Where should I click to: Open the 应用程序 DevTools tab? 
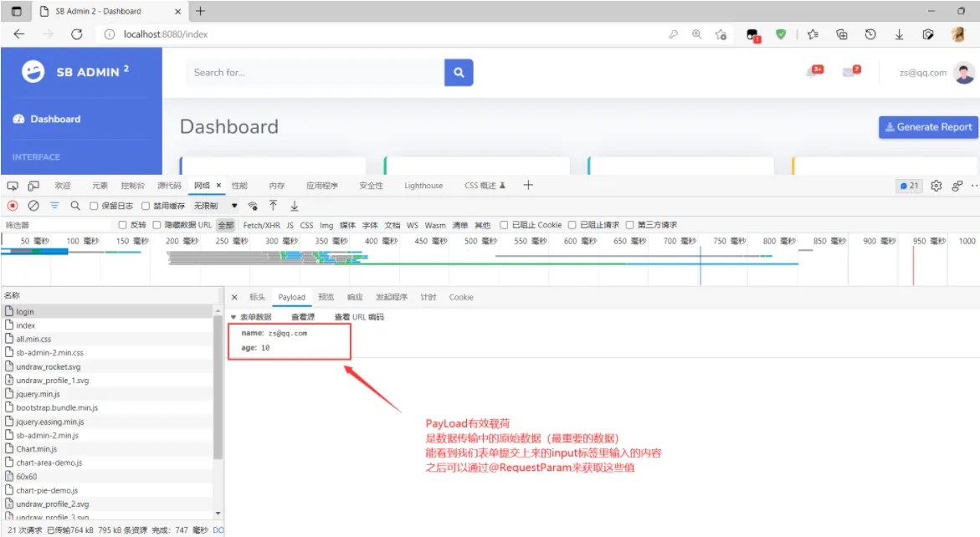[322, 186]
